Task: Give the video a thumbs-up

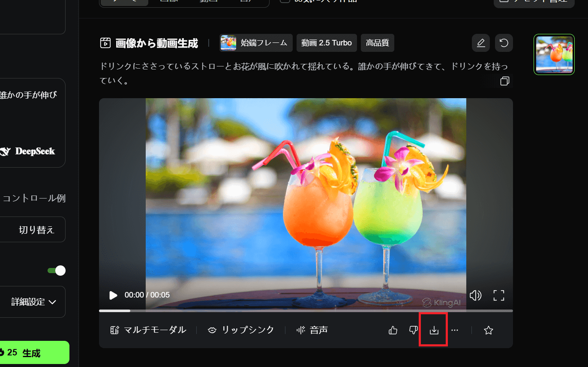Action: (x=393, y=330)
